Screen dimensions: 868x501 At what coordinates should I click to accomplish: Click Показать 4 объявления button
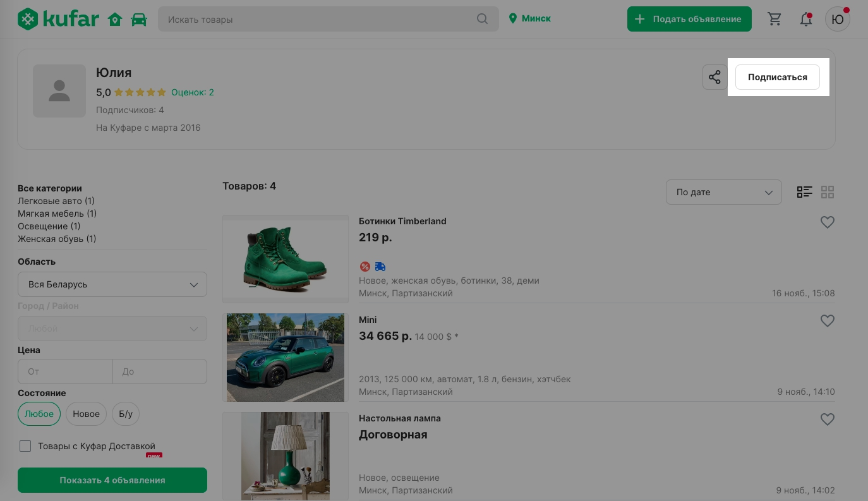point(112,480)
